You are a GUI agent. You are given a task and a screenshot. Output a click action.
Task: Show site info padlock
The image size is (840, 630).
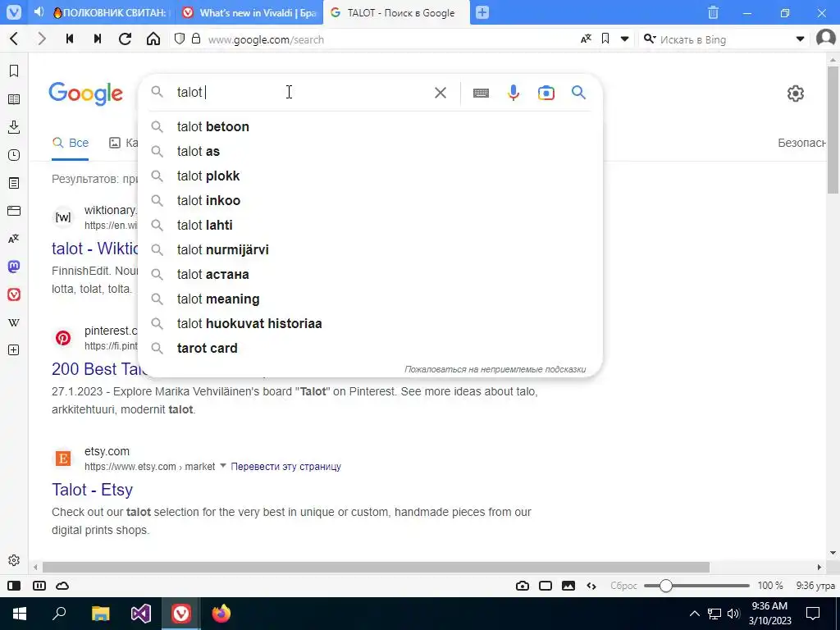tap(196, 39)
